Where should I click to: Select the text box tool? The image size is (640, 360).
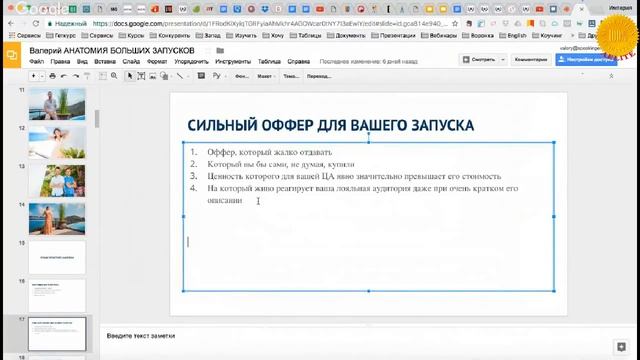(141, 76)
